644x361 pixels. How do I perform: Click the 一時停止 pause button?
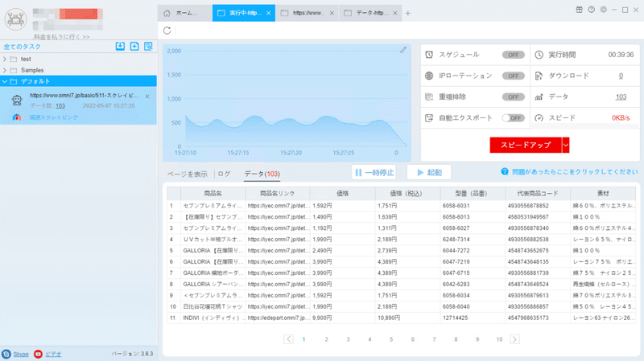[374, 172]
